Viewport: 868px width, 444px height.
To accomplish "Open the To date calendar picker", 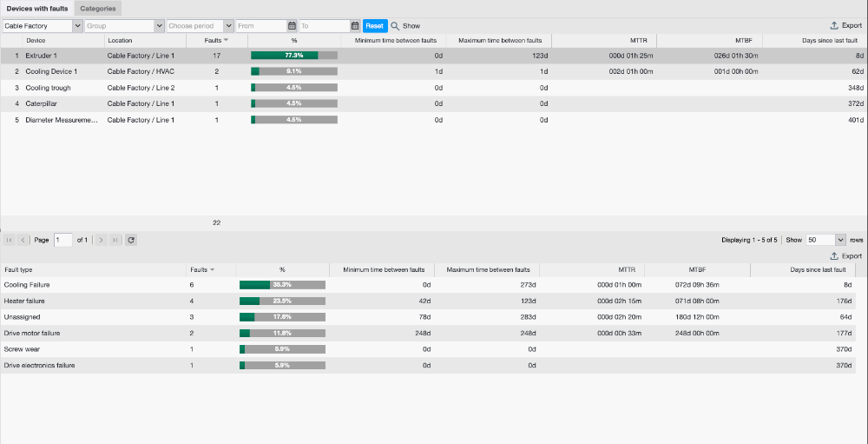I will tap(355, 26).
